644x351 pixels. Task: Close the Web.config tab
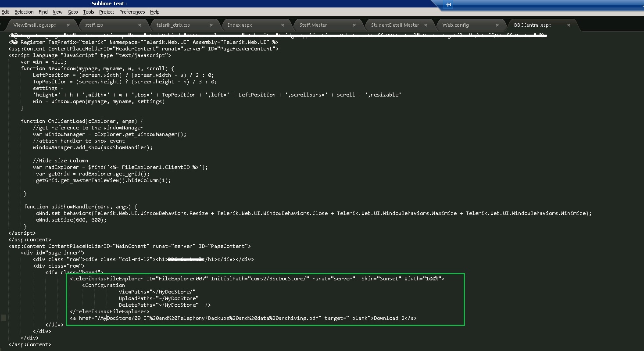497,25
